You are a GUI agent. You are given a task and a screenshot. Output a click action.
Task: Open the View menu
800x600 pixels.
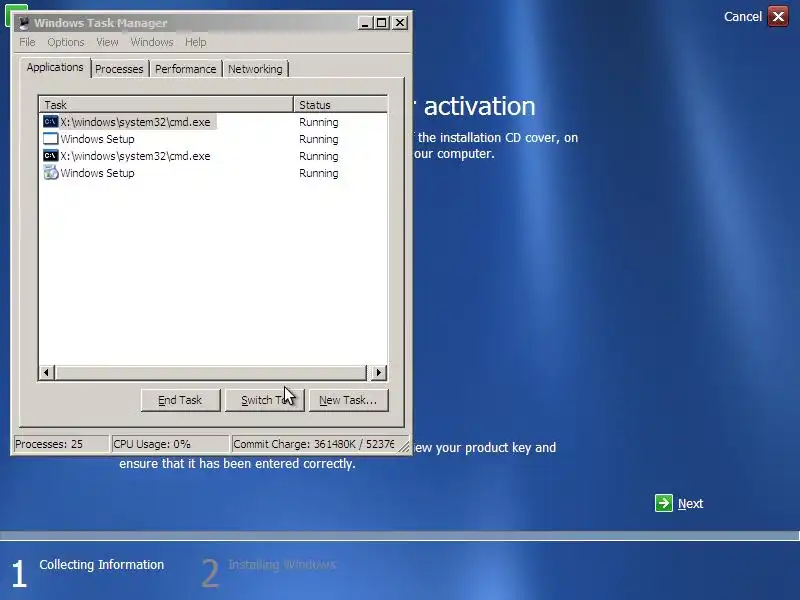[107, 42]
